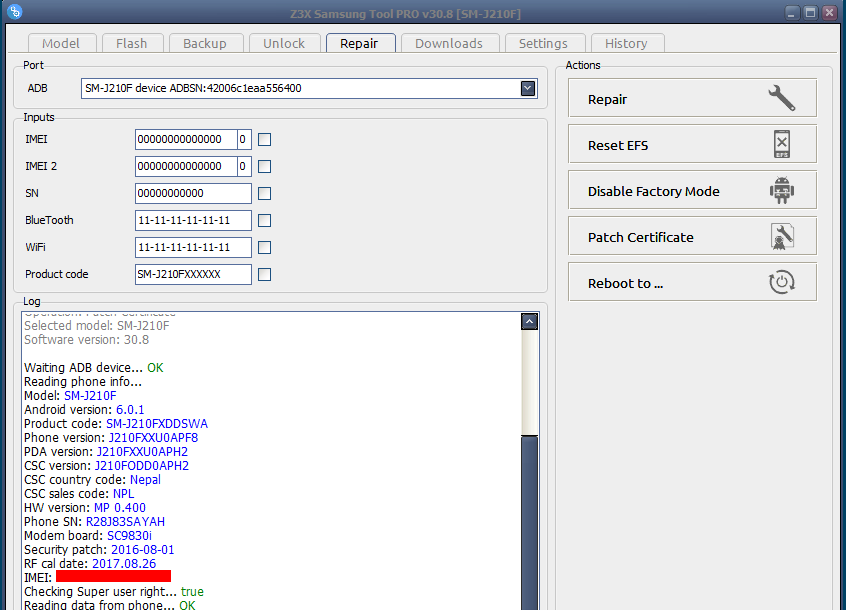846x610 pixels.
Task: Click the reboot power cycle icon
Action: (x=782, y=282)
